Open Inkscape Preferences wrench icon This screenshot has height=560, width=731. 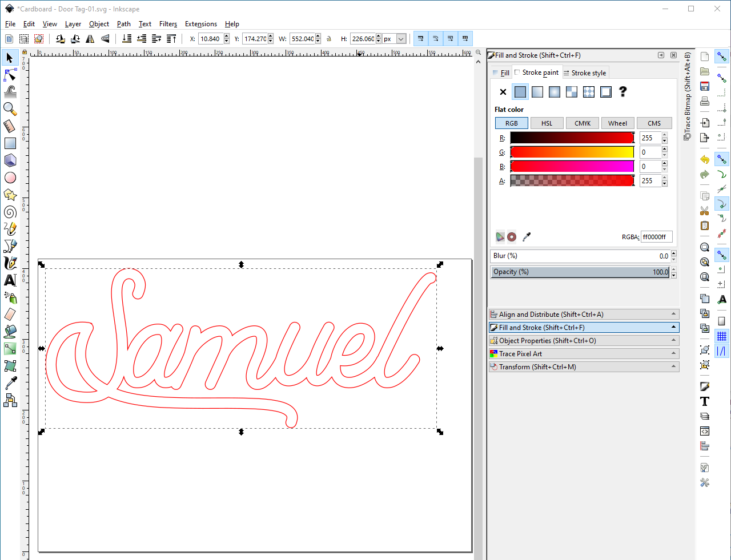pos(705,482)
